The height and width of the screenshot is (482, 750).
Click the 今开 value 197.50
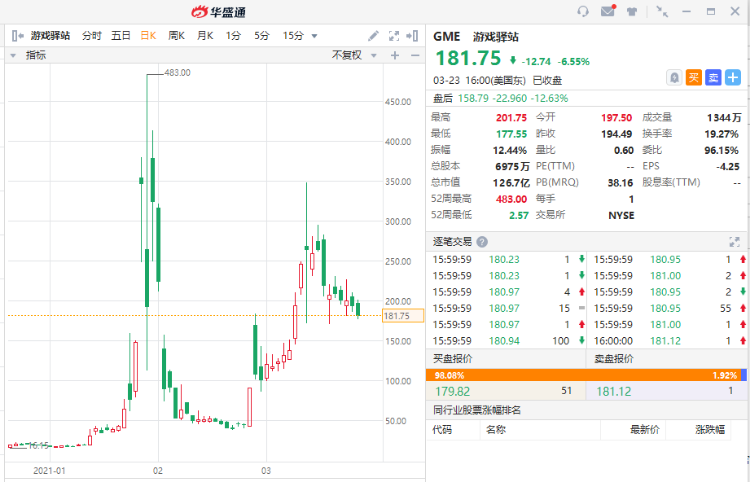click(x=617, y=118)
